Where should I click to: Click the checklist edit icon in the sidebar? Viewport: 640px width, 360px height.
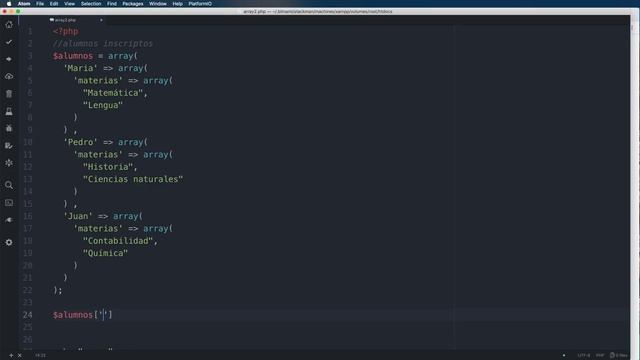[9, 146]
